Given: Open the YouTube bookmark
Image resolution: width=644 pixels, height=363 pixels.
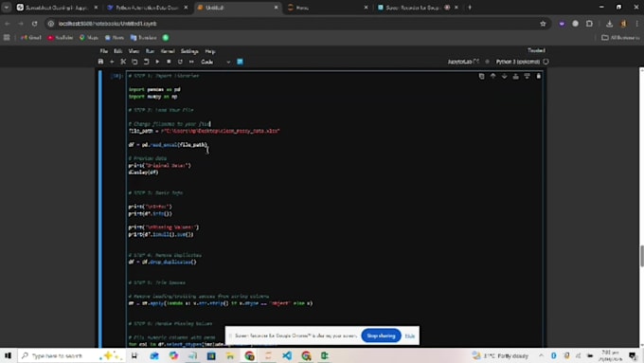Looking at the screenshot, I should point(61,37).
